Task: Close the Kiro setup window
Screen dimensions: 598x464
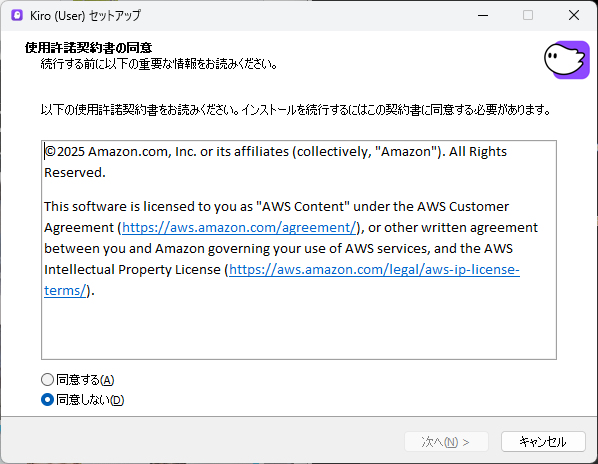Action: pyautogui.click(x=574, y=16)
